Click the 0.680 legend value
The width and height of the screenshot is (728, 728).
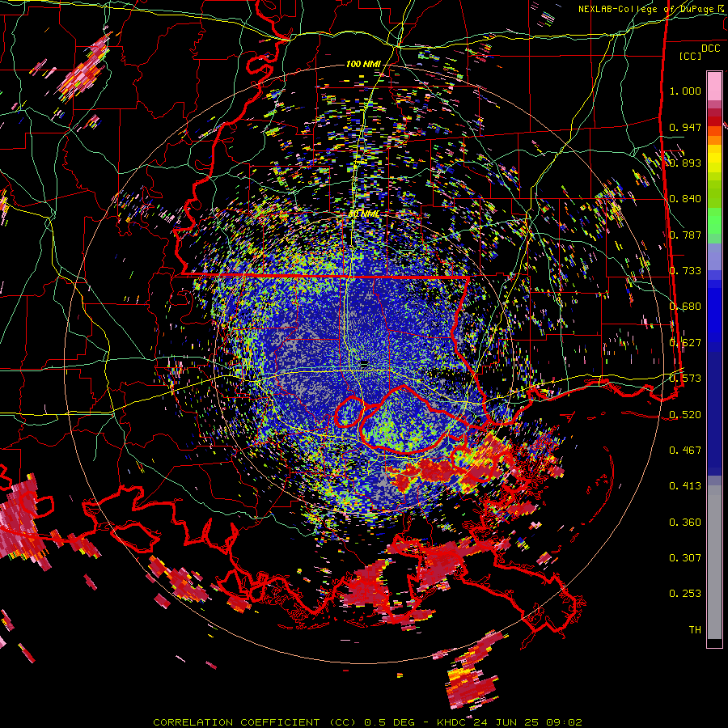(685, 307)
